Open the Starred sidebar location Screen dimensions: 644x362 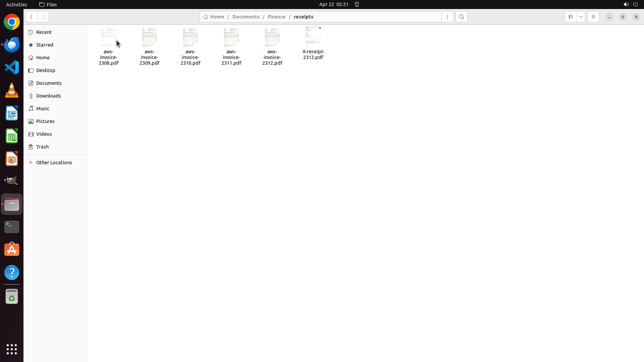[45, 45]
